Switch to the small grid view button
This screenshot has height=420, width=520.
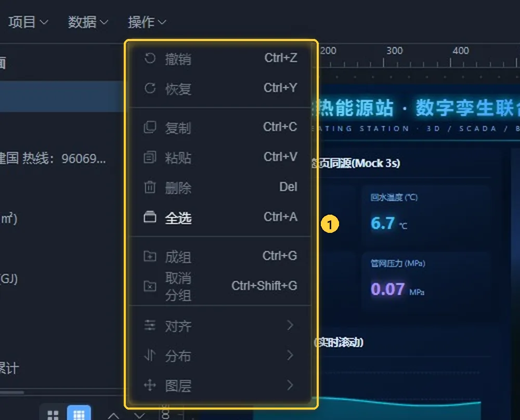[x=79, y=414]
